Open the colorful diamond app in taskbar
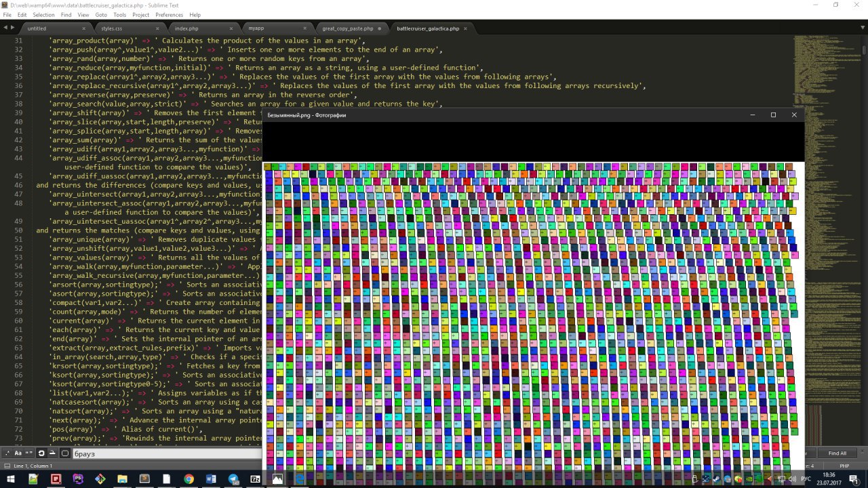Viewport: 868px width, 488px height. tap(100, 479)
